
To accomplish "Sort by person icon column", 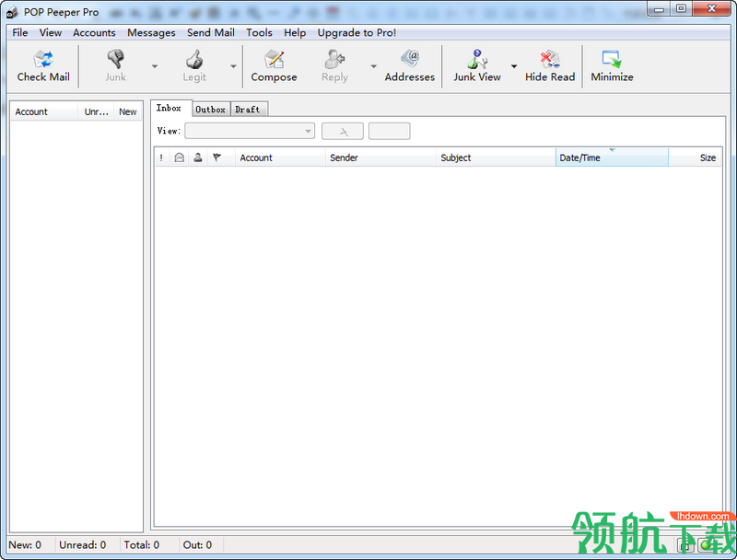I will (198, 157).
